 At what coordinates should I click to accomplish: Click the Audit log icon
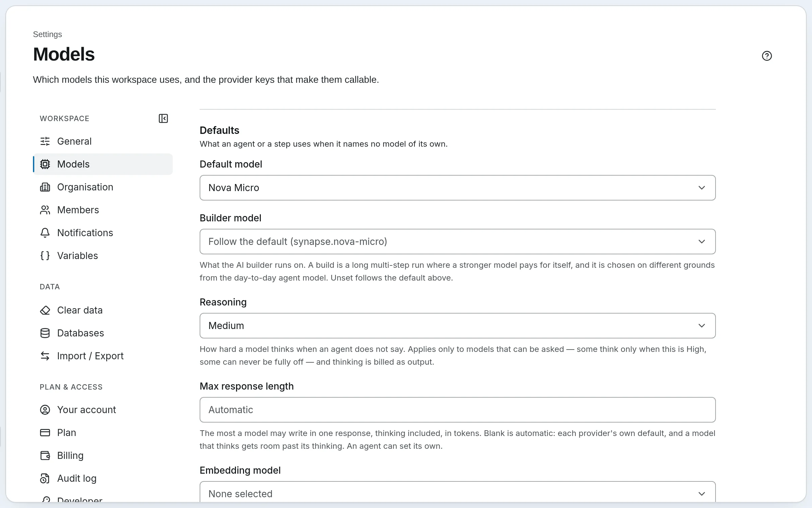point(45,478)
